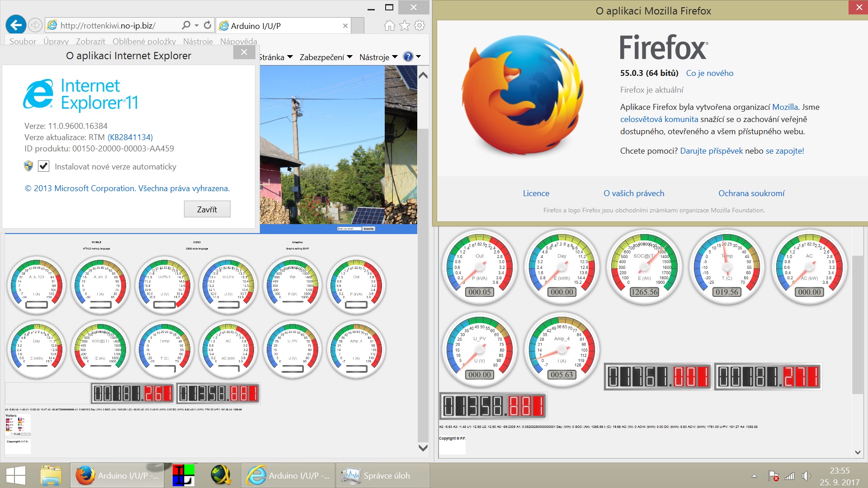This screenshot has width=868, height=488.
Task: Click the Ochrana soukromí link
Action: click(x=751, y=193)
